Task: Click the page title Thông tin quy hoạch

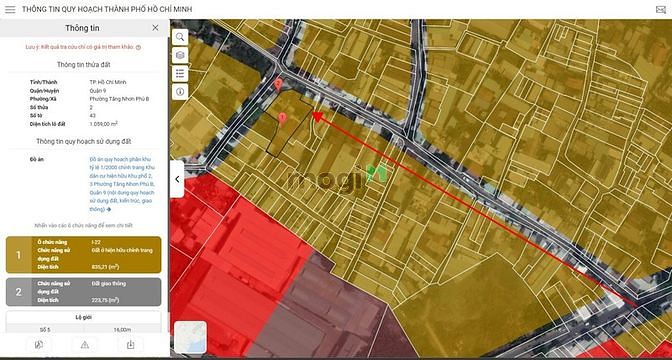Action: coord(107,9)
